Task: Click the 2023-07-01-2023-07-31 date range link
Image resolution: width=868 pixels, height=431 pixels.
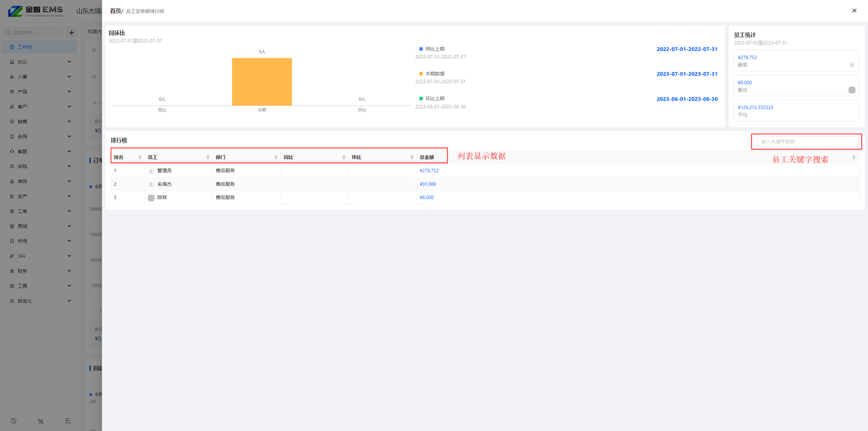Action: coord(687,74)
